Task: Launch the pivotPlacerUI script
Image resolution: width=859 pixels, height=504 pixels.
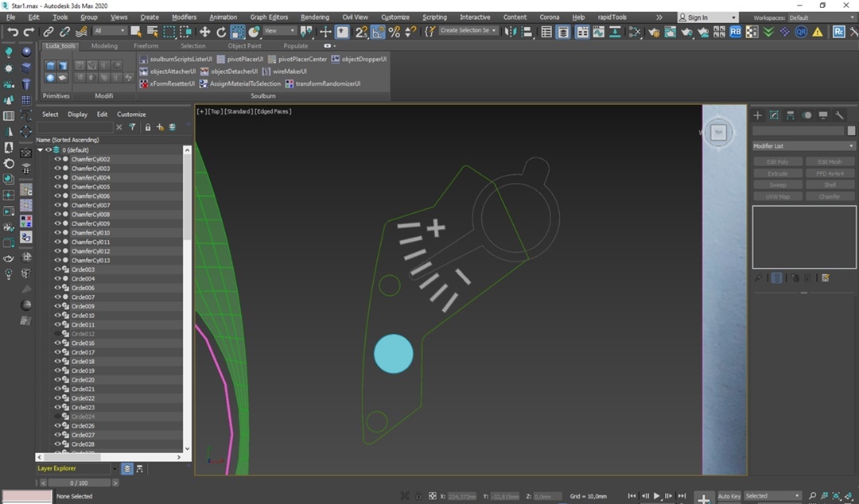Action: pos(240,59)
